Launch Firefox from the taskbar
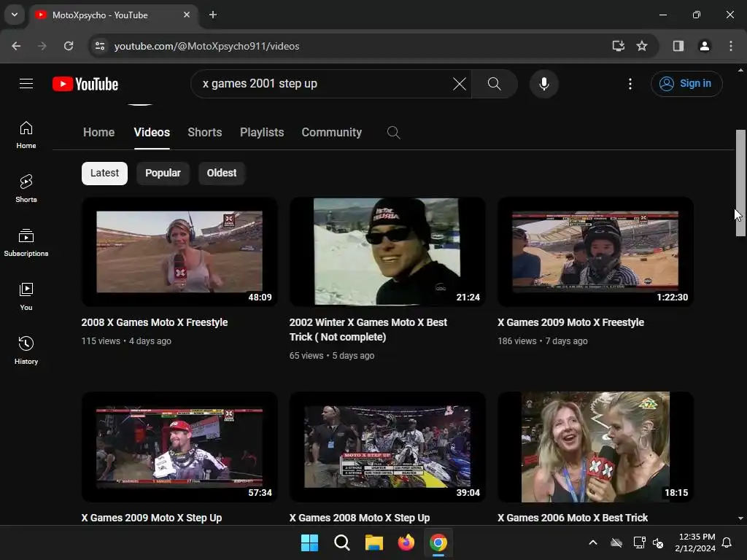The height and width of the screenshot is (560, 747). click(406, 542)
